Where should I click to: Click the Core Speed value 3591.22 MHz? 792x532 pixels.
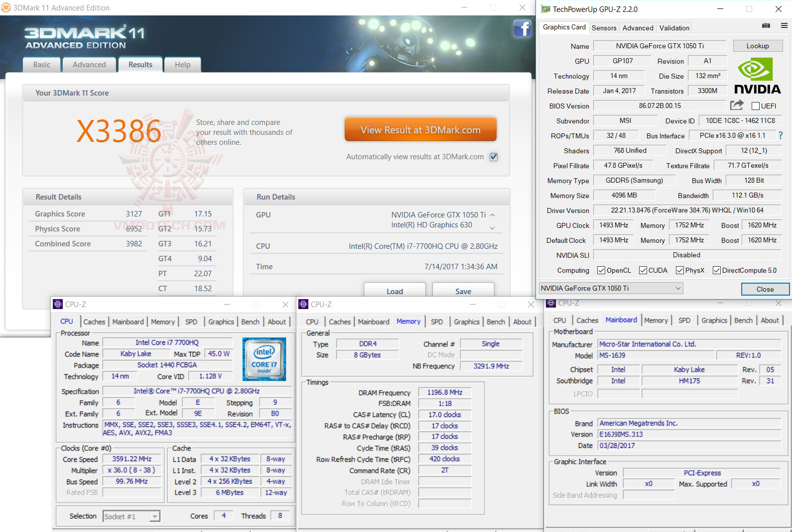pyautogui.click(x=132, y=459)
